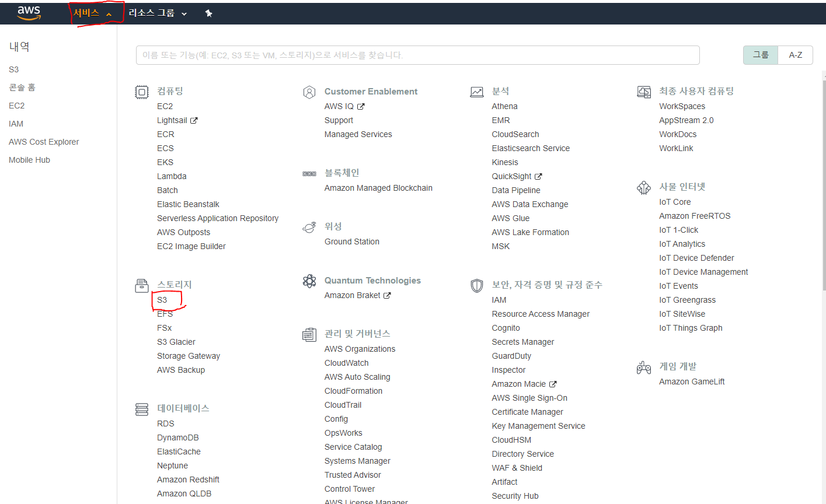Open Amazon Managed Blockchain
Viewport: 826px width, 504px height.
coord(378,188)
